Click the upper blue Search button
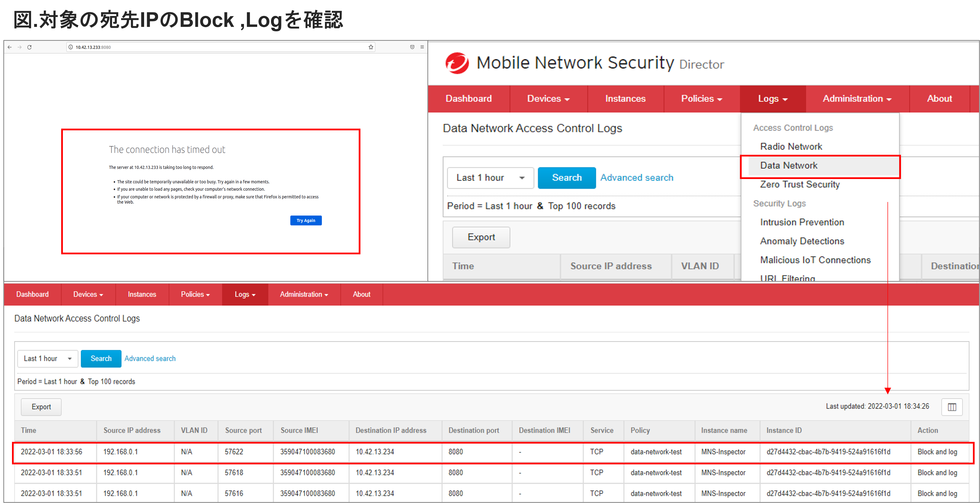Image resolution: width=980 pixels, height=503 pixels. (566, 178)
